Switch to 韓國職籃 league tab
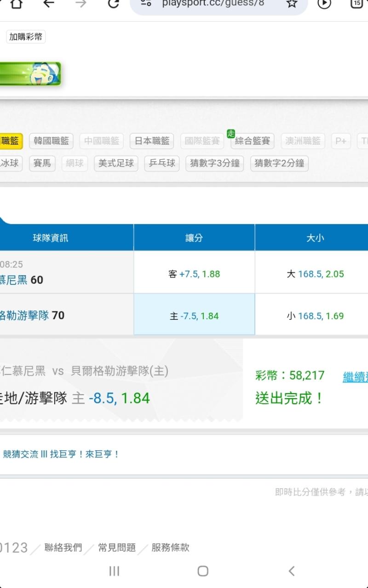 [x=51, y=141]
